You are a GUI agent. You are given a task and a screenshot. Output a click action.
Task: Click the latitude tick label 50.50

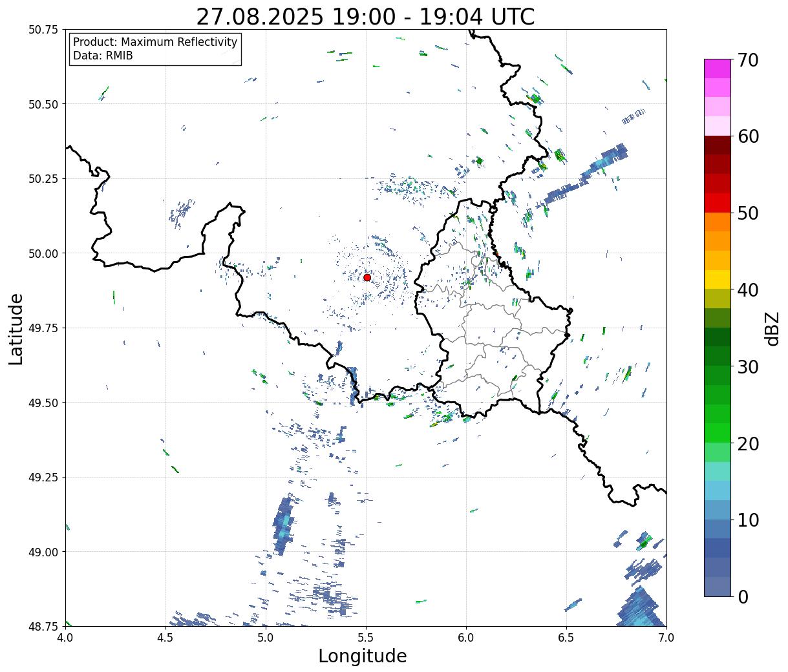(x=43, y=104)
